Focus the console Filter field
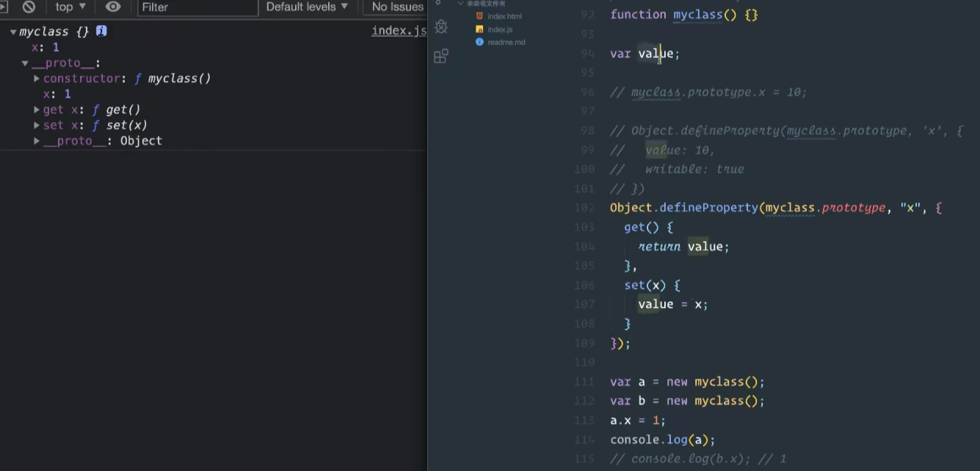 pos(198,7)
